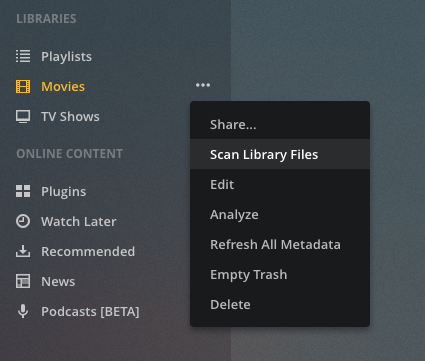Open the Movies three-dot options menu

click(x=203, y=85)
